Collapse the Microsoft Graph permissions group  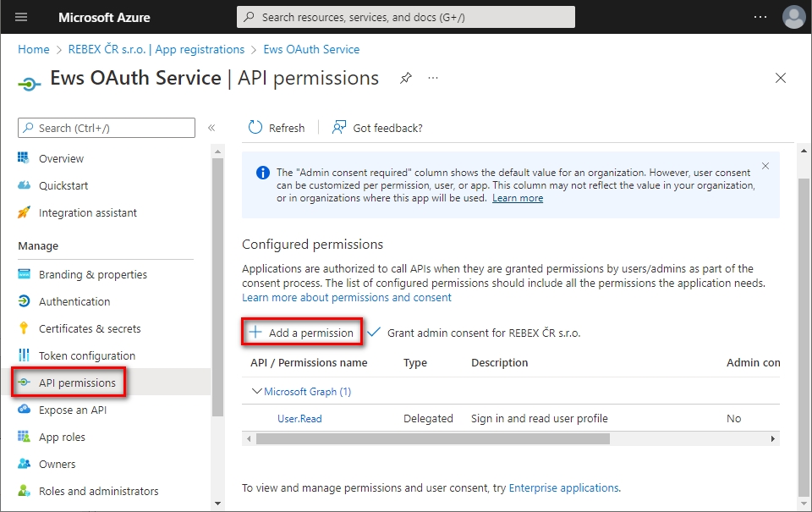point(257,392)
